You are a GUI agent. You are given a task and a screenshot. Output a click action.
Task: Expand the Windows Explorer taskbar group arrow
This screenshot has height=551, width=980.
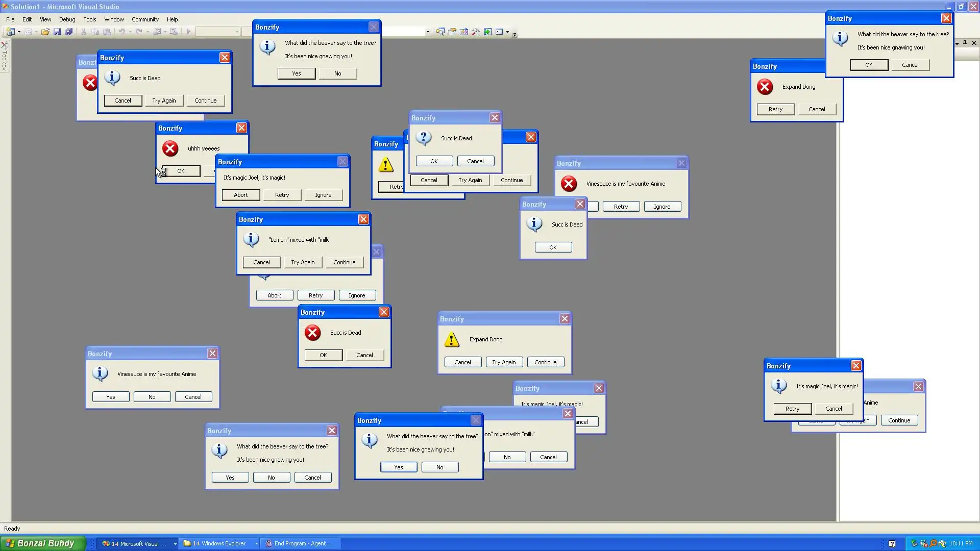pos(256,544)
